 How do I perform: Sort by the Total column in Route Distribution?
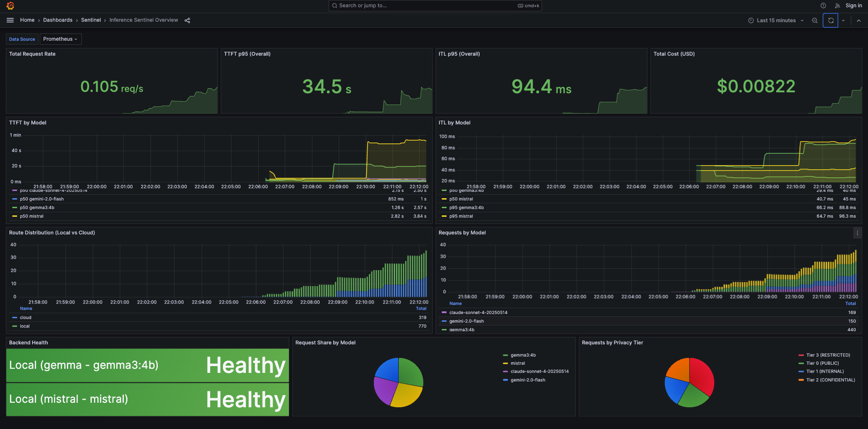(421, 308)
